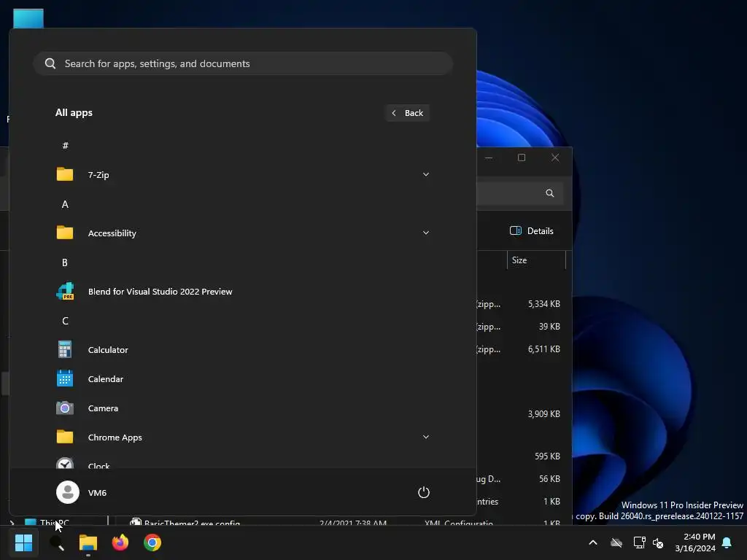Select the 39 KB file size cell
The height and width of the screenshot is (560, 747).
coord(549,326)
